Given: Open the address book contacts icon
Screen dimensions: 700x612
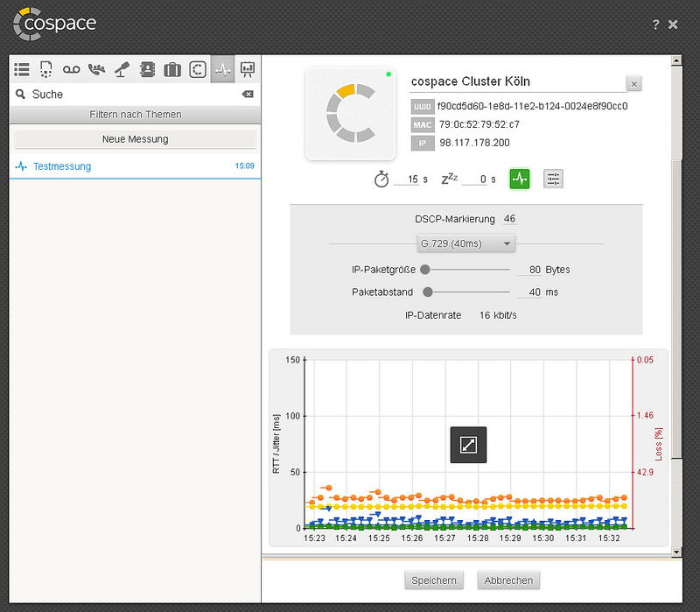Looking at the screenshot, I should (147, 70).
